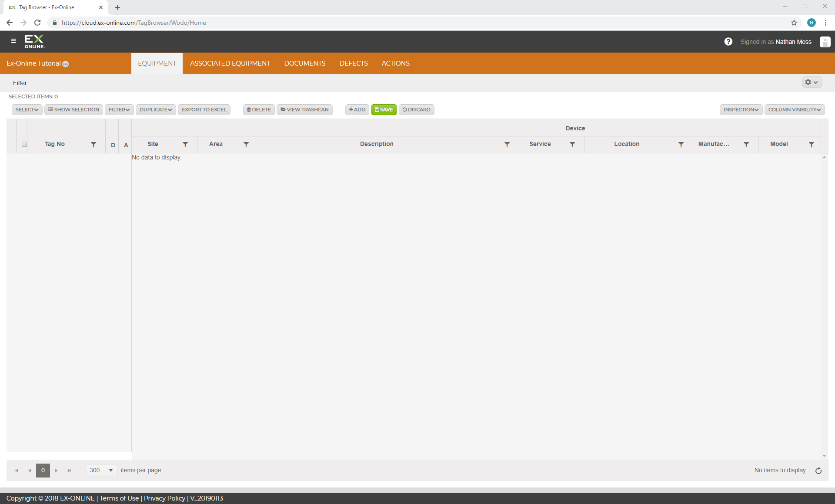
Task: Open the hamburger navigation menu
Action: pos(13,41)
